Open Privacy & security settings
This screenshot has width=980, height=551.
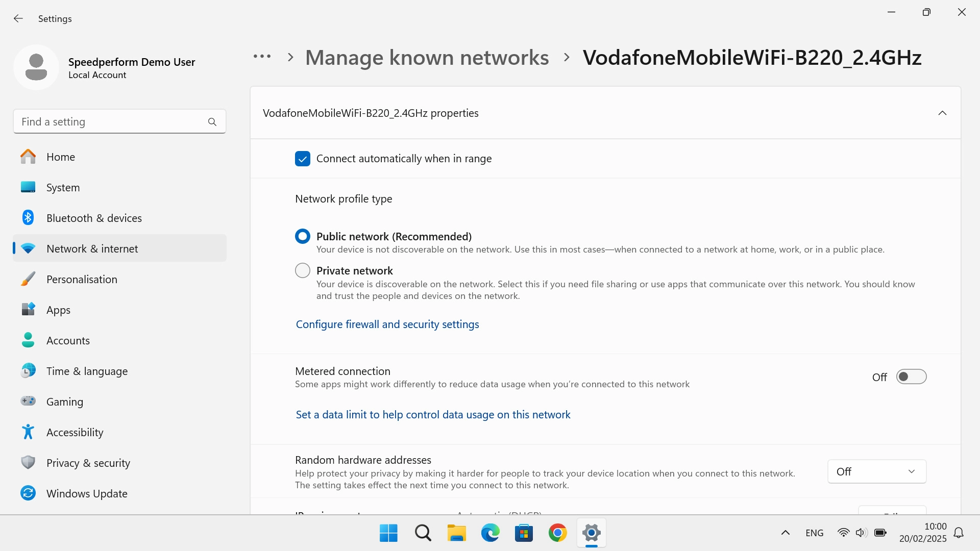[88, 463]
